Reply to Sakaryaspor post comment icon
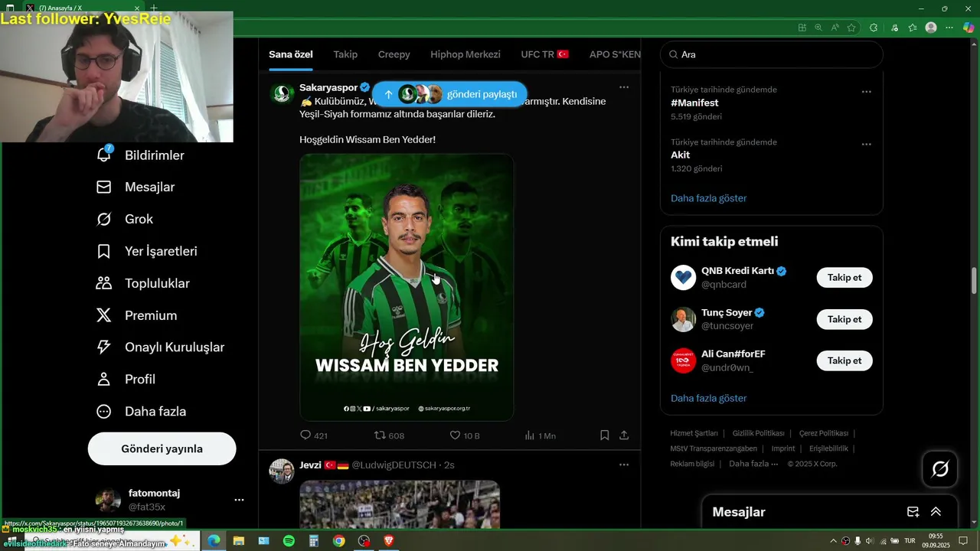Image resolution: width=980 pixels, height=551 pixels. 305,435
